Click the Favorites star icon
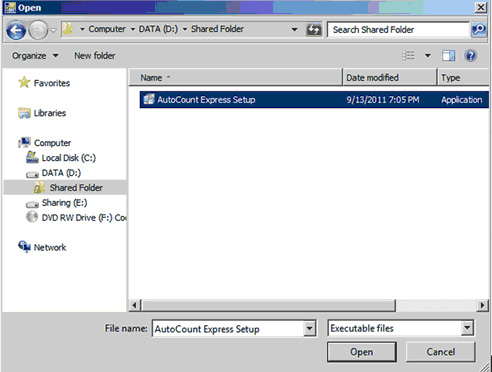This screenshot has height=372, width=492. click(x=24, y=82)
